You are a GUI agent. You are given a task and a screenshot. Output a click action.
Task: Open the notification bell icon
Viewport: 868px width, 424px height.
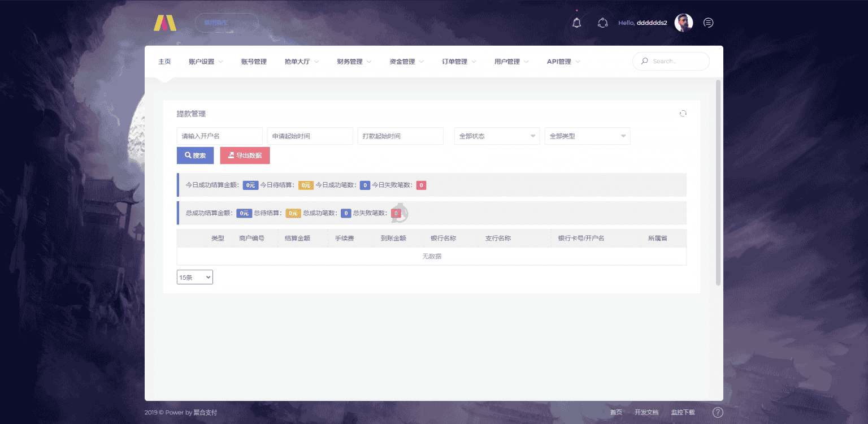tap(576, 23)
